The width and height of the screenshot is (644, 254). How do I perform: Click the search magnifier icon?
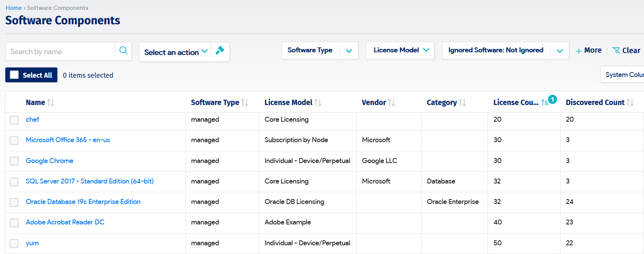[x=123, y=50]
